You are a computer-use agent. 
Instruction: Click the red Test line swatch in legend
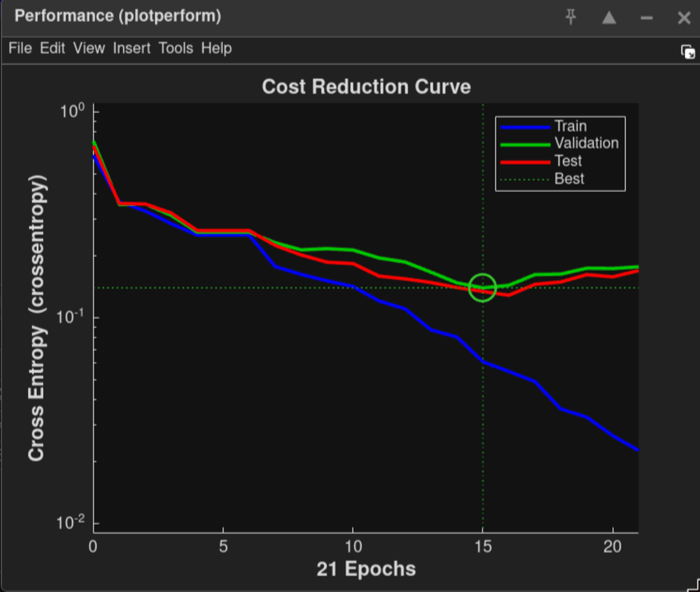pos(525,162)
